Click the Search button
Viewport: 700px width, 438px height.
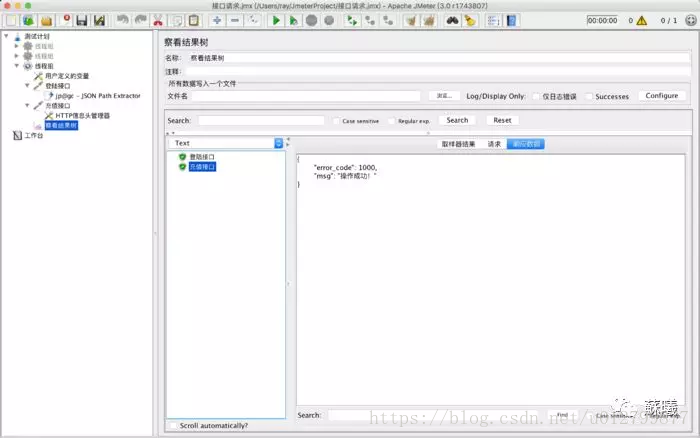click(457, 121)
